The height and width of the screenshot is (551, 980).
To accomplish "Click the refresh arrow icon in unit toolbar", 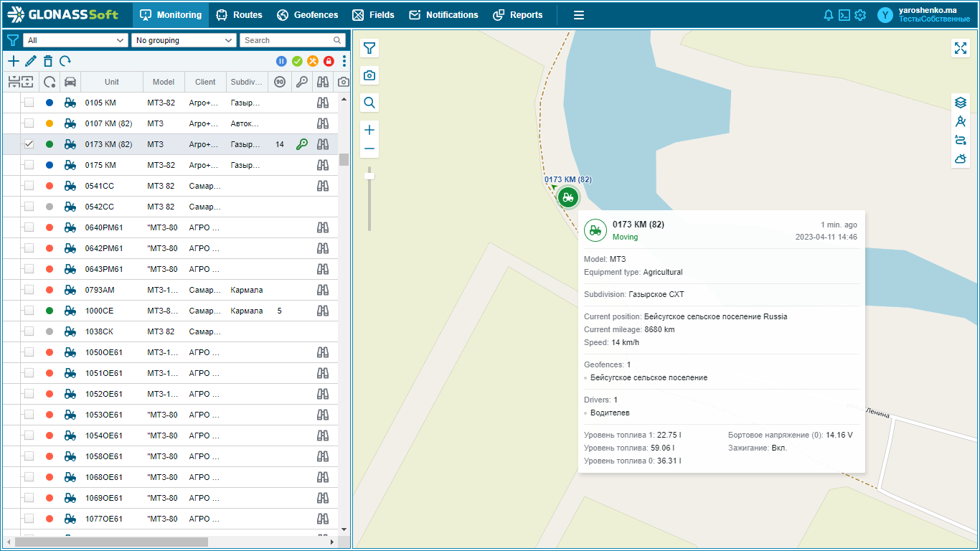I will click(65, 62).
